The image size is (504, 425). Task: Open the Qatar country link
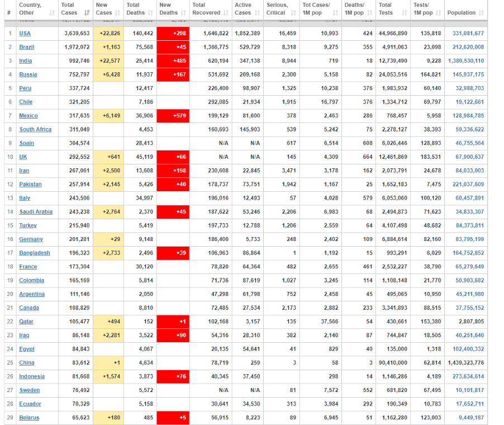tap(26, 322)
